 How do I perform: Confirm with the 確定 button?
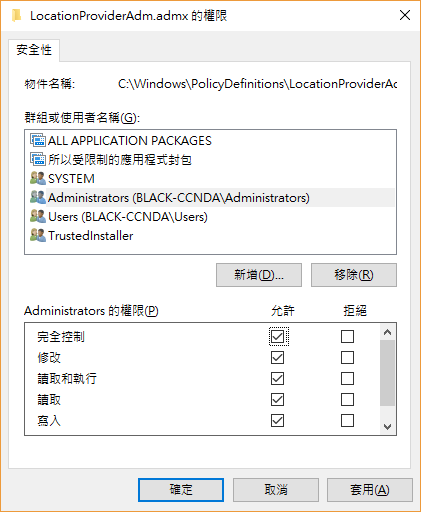coord(181,490)
